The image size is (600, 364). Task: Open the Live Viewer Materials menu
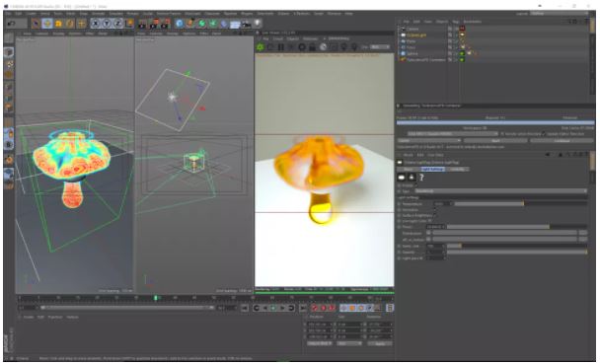(310, 38)
